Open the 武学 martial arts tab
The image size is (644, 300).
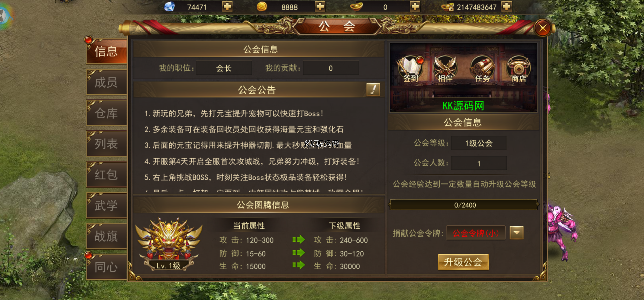pyautogui.click(x=106, y=206)
